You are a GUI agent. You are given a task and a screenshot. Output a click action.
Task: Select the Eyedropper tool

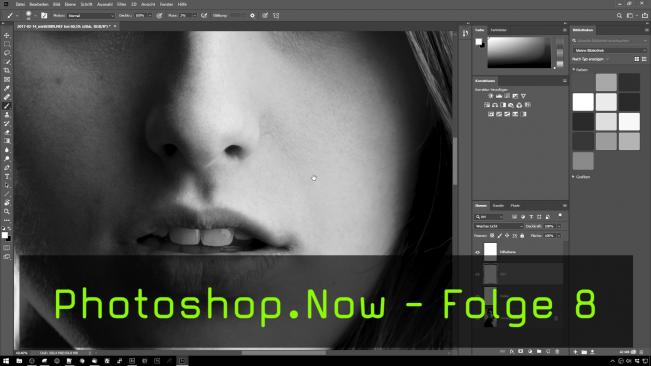7,88
